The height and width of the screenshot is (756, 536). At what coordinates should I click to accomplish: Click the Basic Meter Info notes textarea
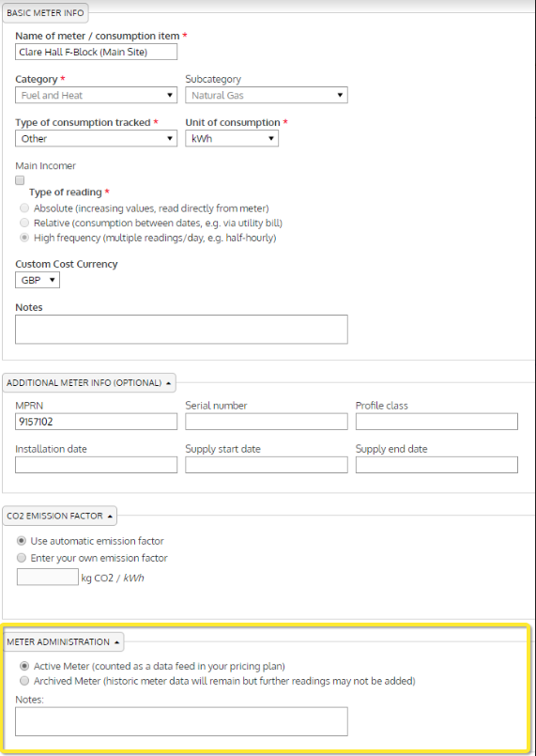pyautogui.click(x=181, y=330)
